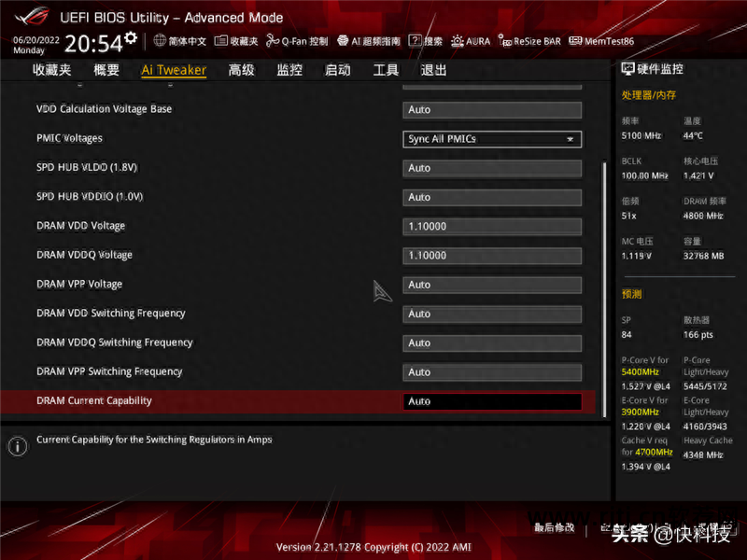This screenshot has width=747, height=560.
Task: Click the 搜索 question mark icon
Action: (415, 41)
